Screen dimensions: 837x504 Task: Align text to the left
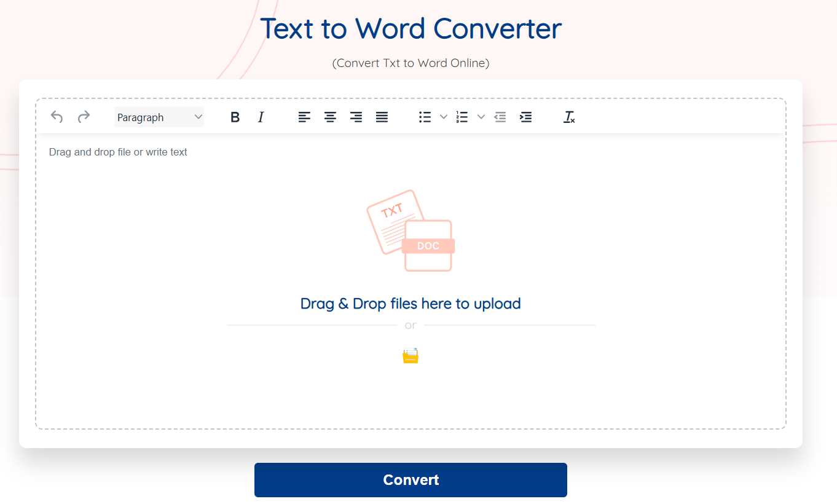coord(304,117)
